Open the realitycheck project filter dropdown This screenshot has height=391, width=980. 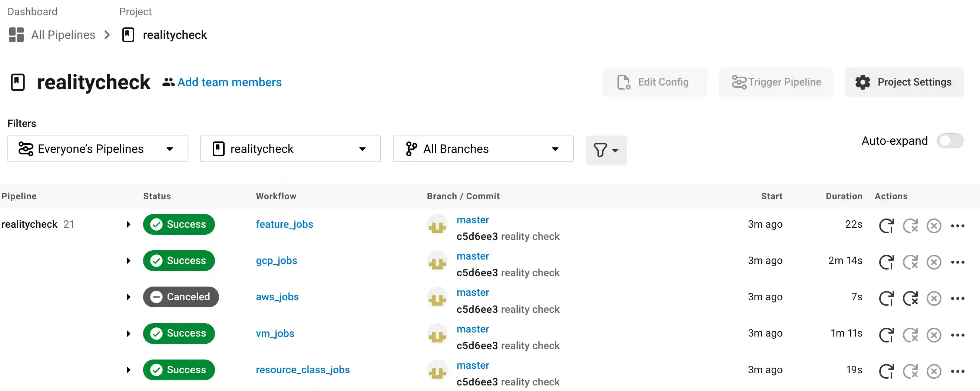(290, 149)
